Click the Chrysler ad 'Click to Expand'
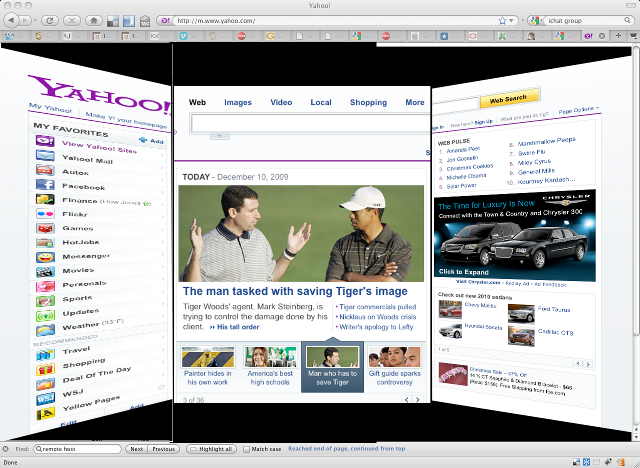The image size is (640, 468). (x=463, y=272)
